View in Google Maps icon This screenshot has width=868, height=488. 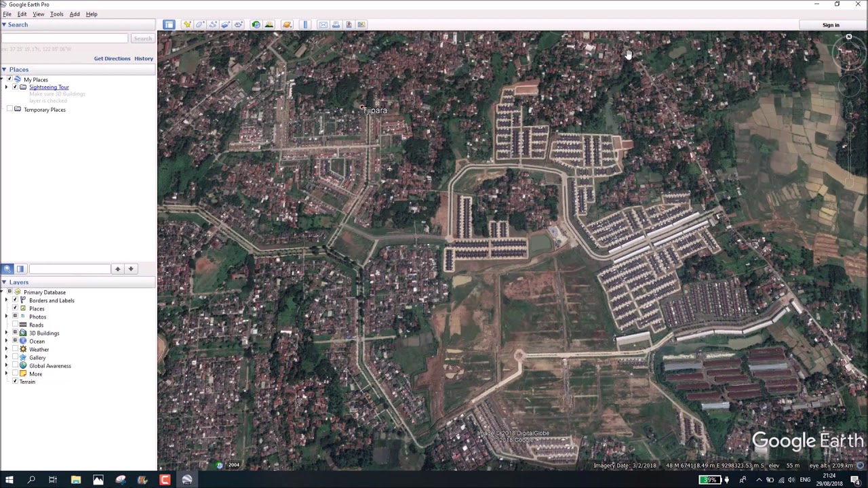click(361, 25)
